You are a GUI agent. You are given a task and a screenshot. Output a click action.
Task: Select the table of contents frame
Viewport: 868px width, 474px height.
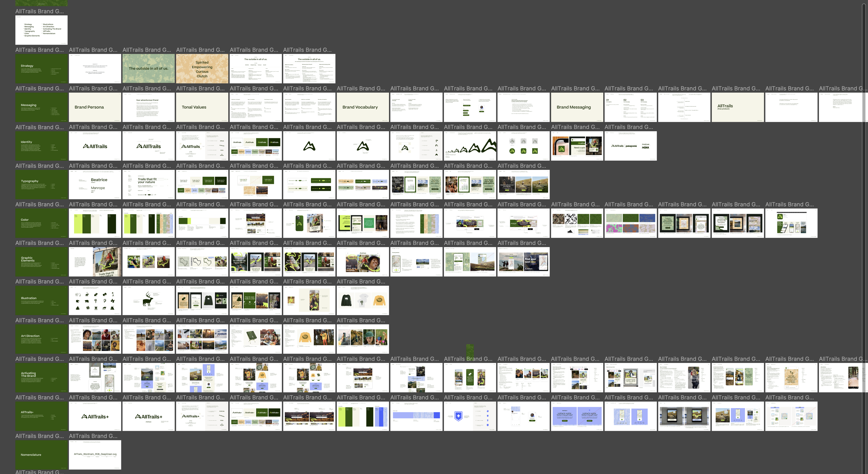point(41,30)
